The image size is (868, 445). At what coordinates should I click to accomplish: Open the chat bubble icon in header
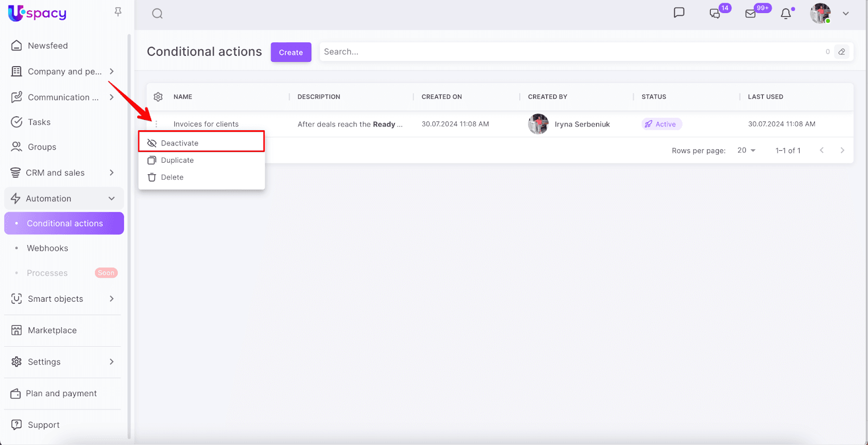pyautogui.click(x=679, y=13)
